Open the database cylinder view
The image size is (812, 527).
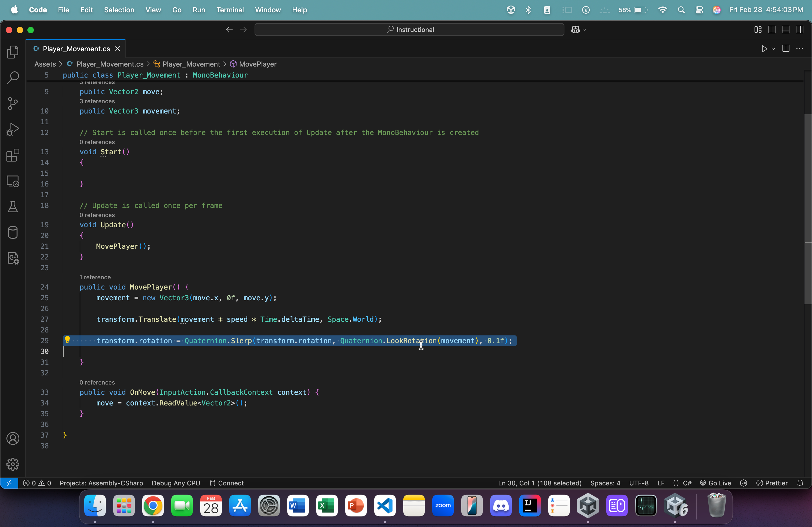13,232
